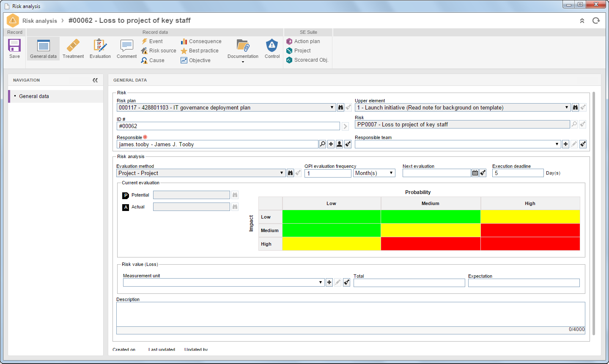609x364 pixels.
Task: Click the Consequence toolbar item
Action: (x=201, y=41)
